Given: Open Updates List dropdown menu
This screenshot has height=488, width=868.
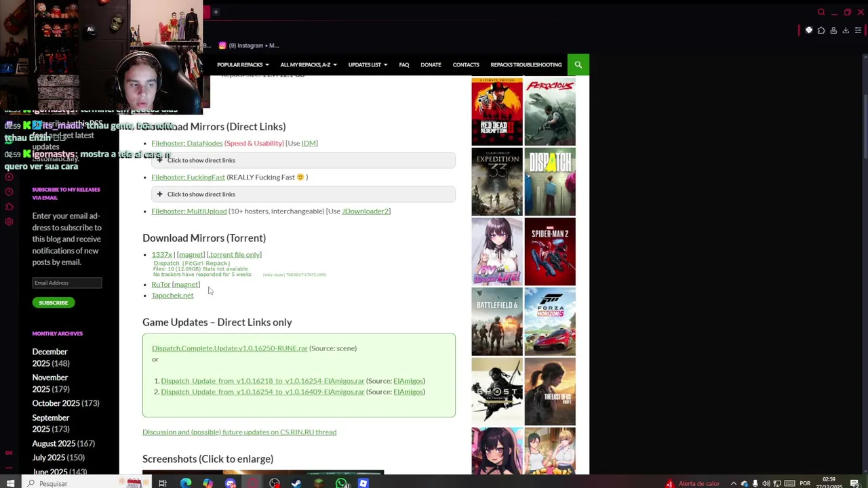Looking at the screenshot, I should [368, 64].
